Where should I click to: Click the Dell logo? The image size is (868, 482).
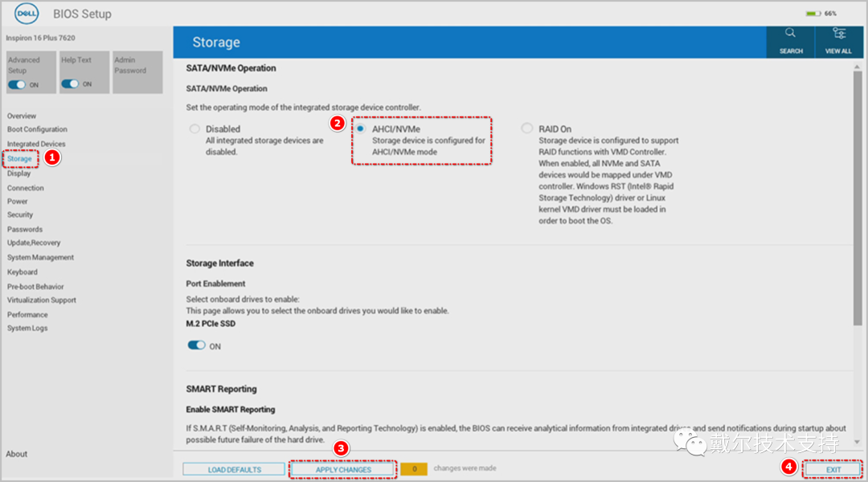27,14
